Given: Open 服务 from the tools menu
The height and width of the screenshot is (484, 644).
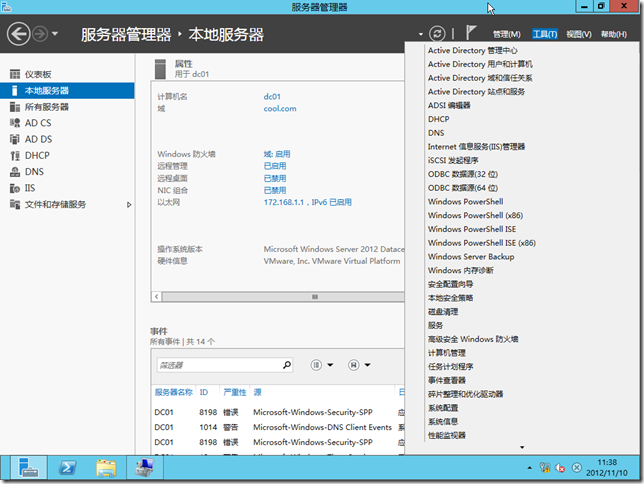Looking at the screenshot, I should point(435,325).
